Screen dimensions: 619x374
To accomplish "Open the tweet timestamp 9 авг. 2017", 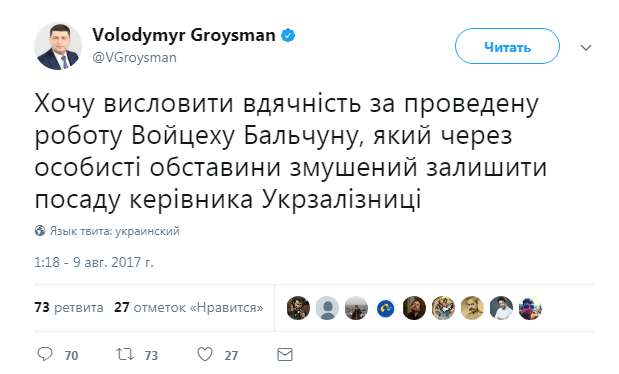I will [94, 262].
